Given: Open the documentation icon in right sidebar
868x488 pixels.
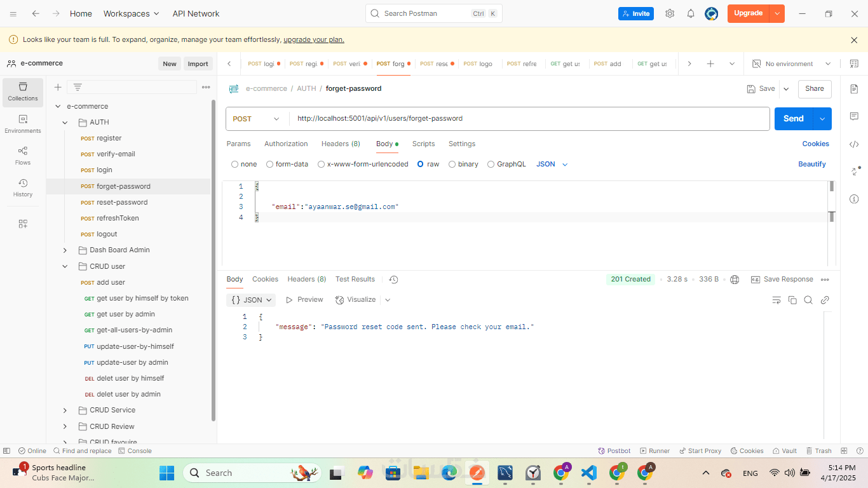Looking at the screenshot, I should (x=854, y=89).
